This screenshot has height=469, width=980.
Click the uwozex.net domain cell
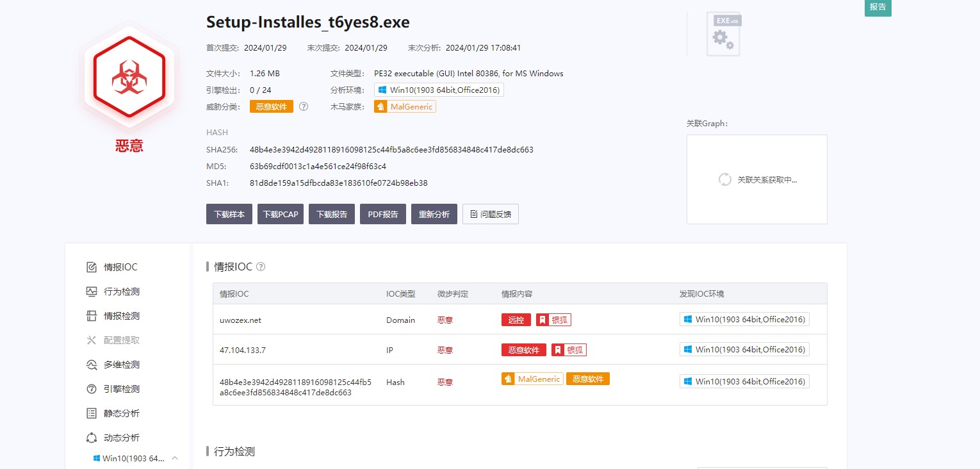click(240, 320)
